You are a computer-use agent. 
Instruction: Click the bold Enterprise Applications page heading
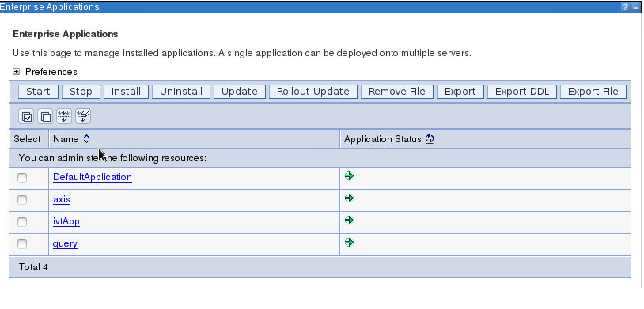point(66,34)
